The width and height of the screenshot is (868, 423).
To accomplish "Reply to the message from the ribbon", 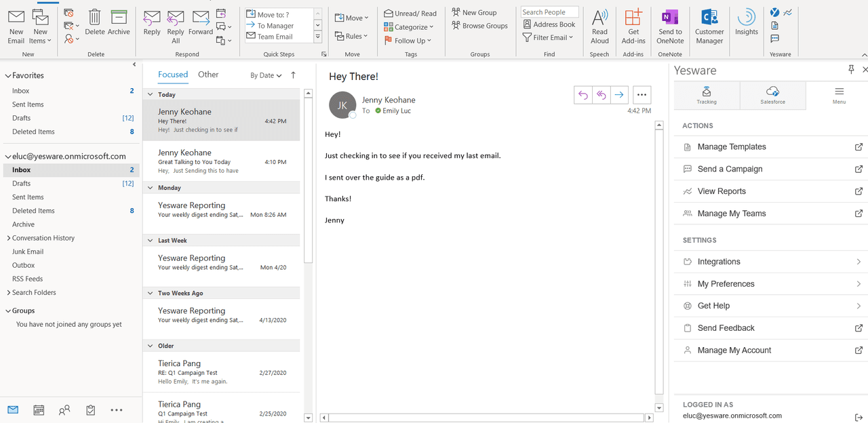I will click(152, 22).
